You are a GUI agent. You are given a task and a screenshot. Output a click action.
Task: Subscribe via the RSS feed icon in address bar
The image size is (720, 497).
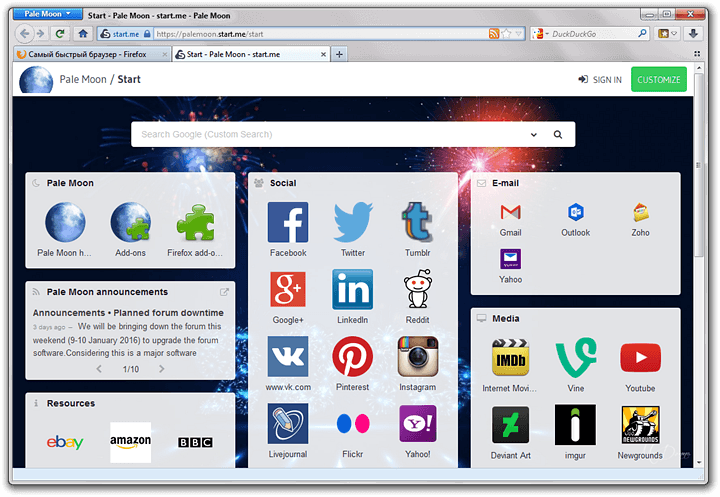point(494,34)
